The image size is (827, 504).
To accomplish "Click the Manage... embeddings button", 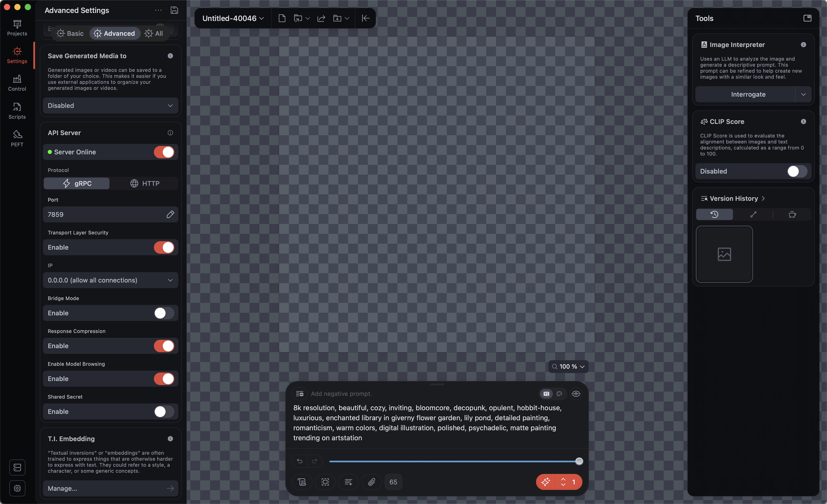I will [111, 488].
